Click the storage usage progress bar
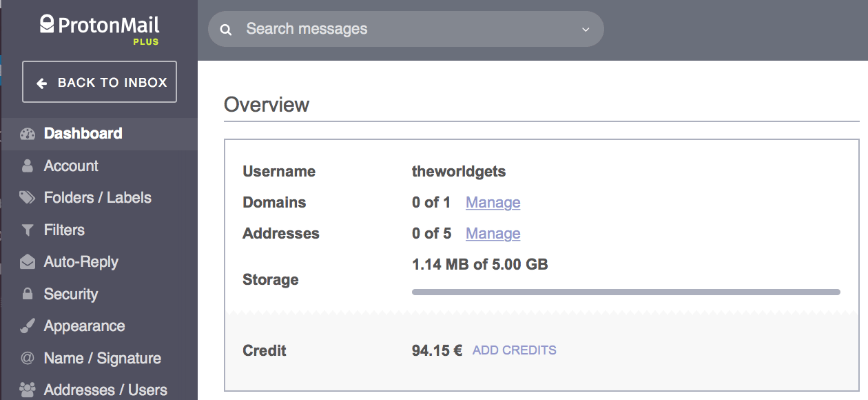The height and width of the screenshot is (400, 868). pos(626,292)
